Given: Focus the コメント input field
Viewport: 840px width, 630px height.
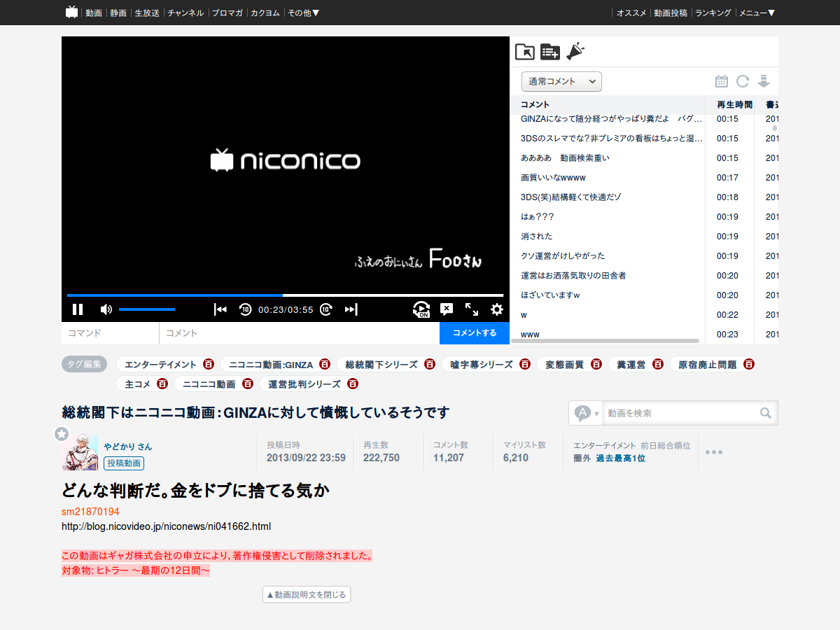Looking at the screenshot, I should point(300,333).
